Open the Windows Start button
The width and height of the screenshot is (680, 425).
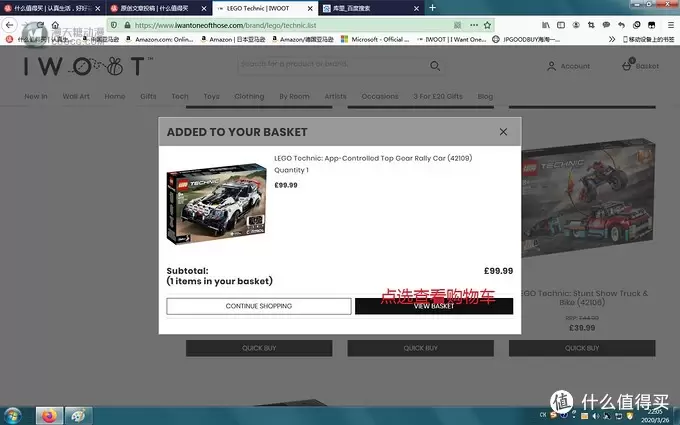pyautogui.click(x=13, y=416)
